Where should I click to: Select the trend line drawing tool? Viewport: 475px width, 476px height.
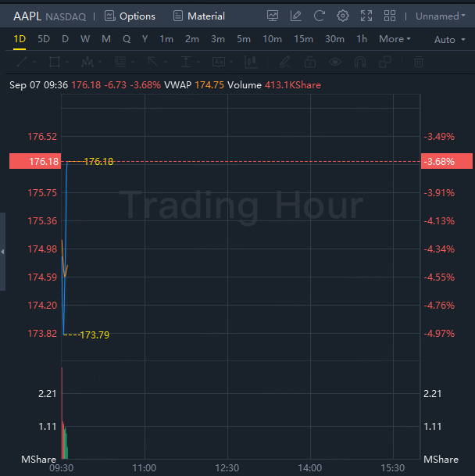pos(23,62)
